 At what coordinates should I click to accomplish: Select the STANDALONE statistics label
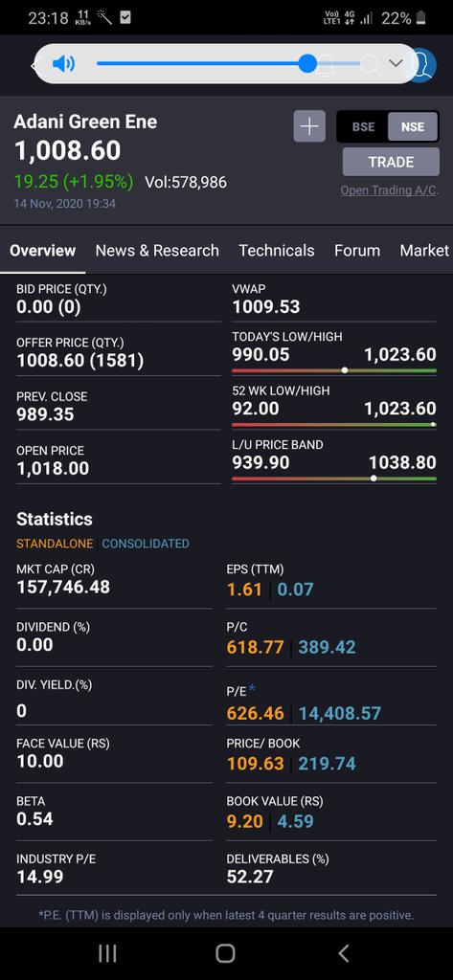(x=55, y=544)
